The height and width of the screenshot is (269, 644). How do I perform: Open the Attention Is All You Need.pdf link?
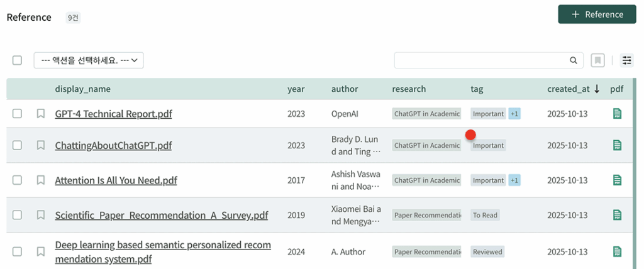tap(116, 180)
